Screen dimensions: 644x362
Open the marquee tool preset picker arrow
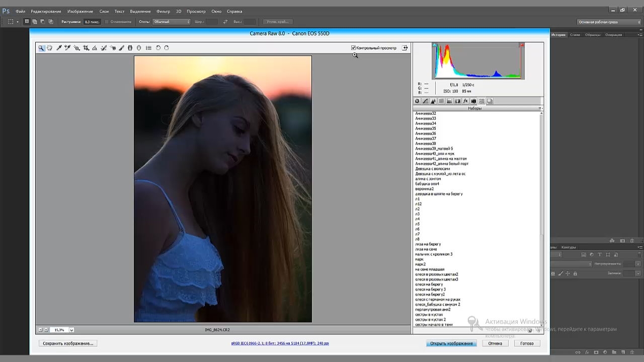point(18,22)
